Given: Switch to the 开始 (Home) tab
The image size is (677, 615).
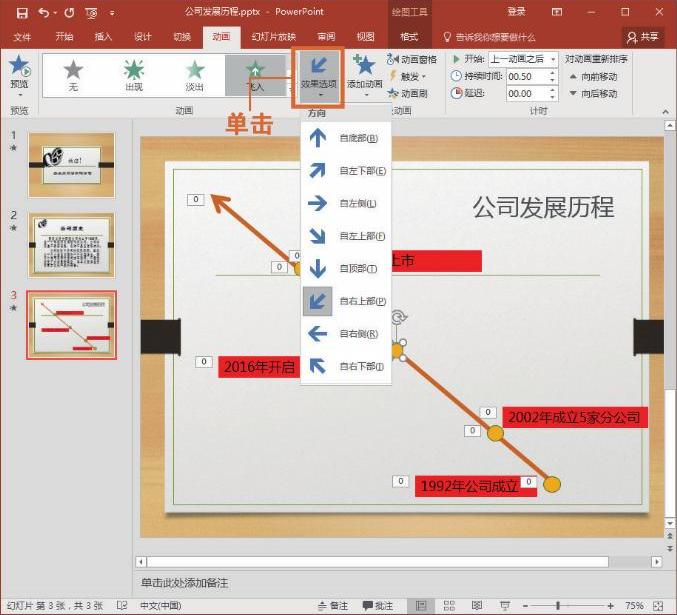Looking at the screenshot, I should coord(64,37).
